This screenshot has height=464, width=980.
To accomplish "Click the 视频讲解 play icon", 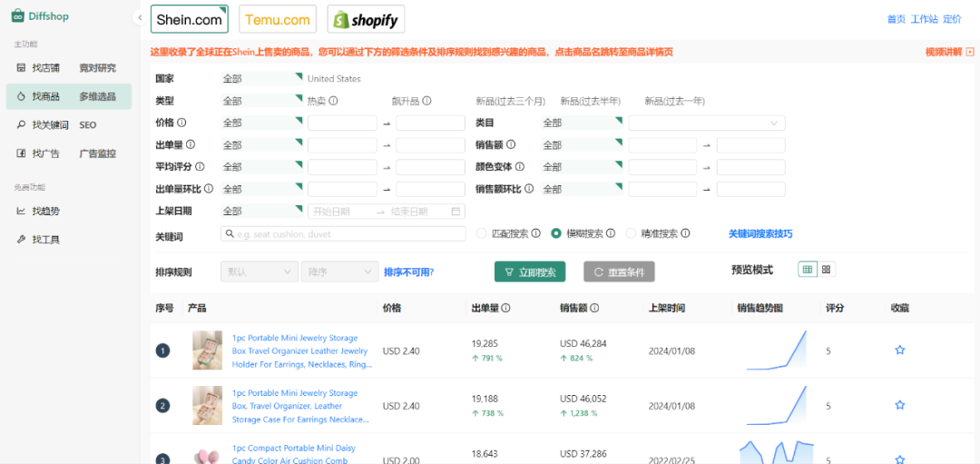I will click(970, 52).
